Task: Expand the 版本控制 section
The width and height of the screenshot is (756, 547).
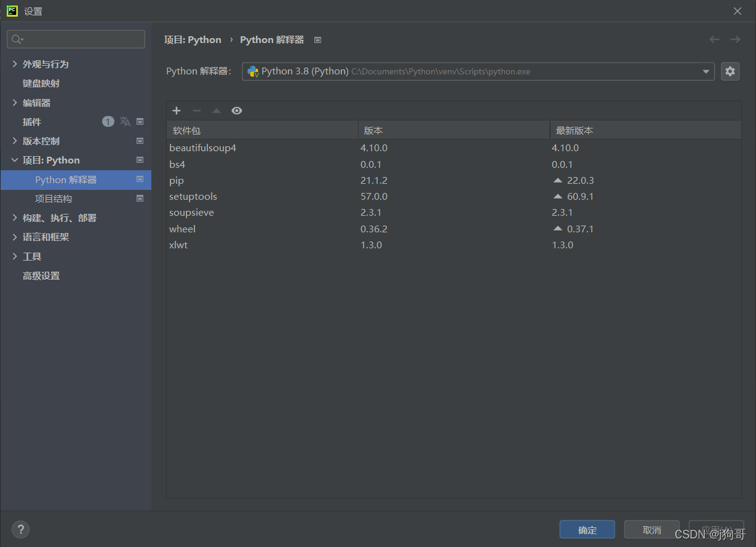Action: (x=15, y=141)
